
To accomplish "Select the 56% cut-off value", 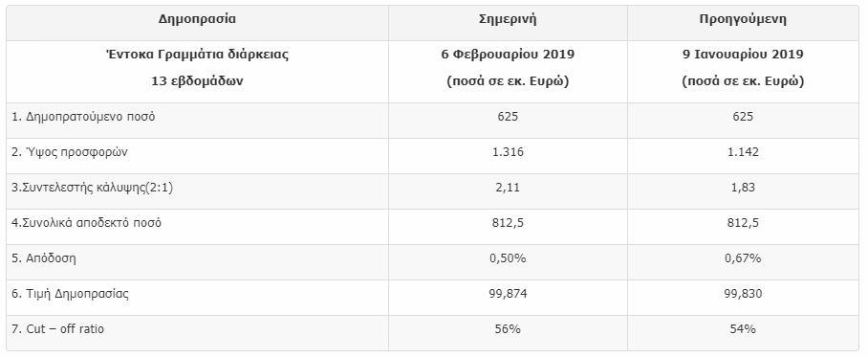I will tap(508, 329).
